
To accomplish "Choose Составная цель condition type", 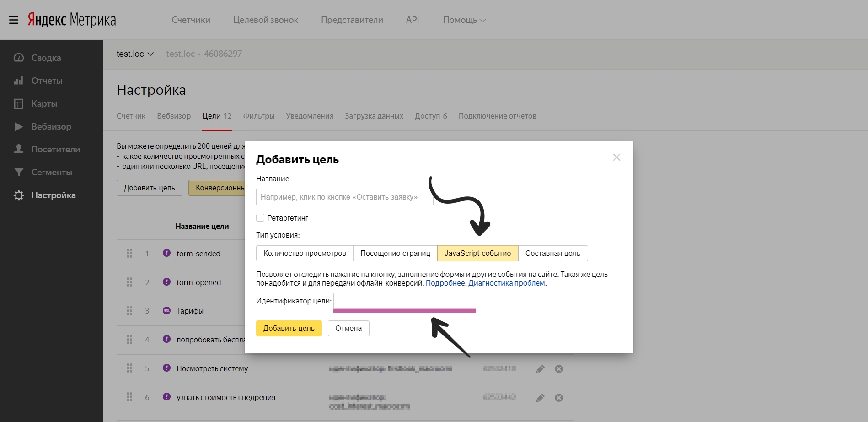I will click(552, 253).
